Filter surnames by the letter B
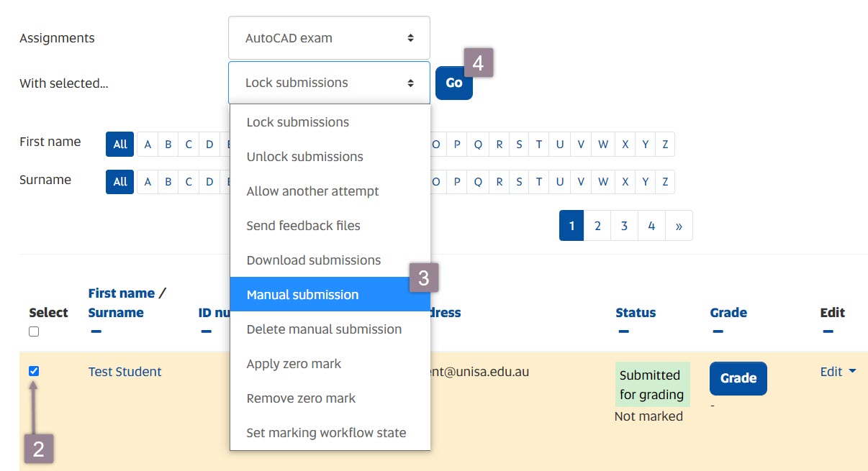 click(168, 181)
